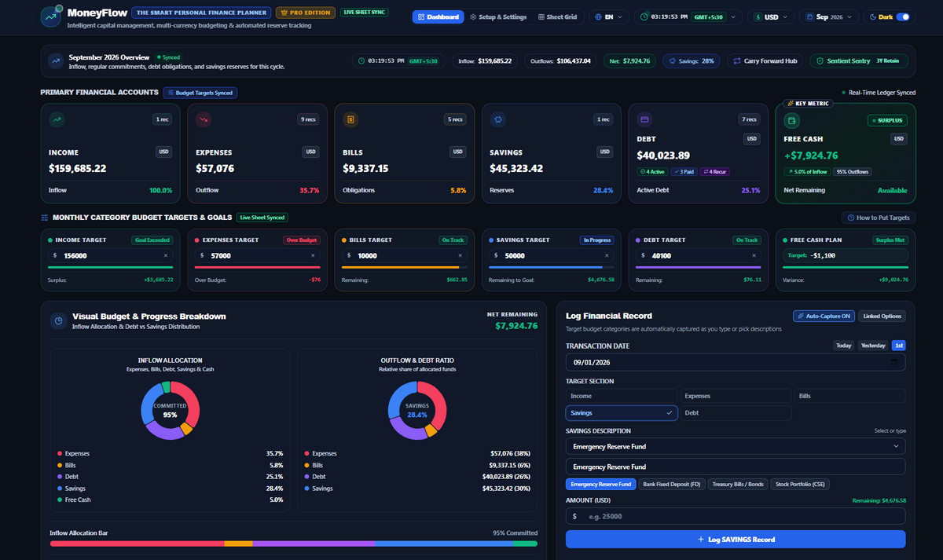Open the Carry Forward Hub
The width and height of the screenshot is (943, 560).
coord(766,60)
